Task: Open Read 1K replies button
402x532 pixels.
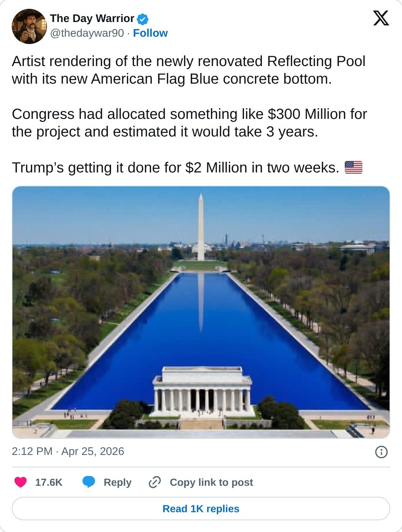Action: (201, 509)
